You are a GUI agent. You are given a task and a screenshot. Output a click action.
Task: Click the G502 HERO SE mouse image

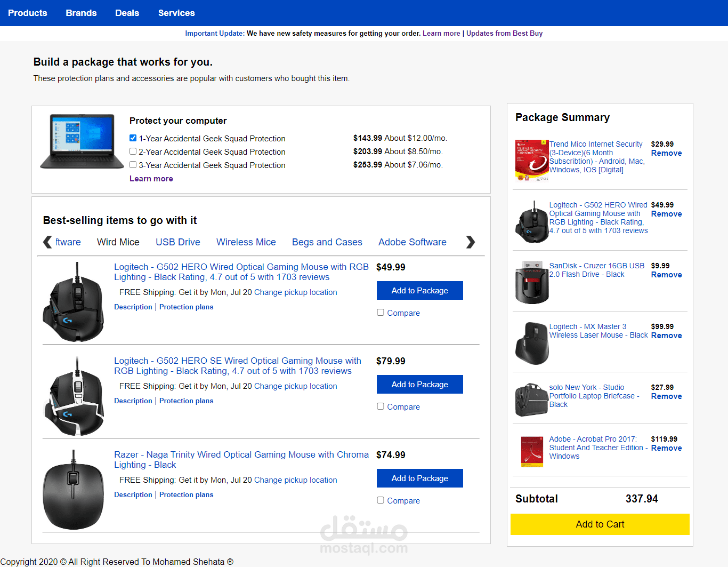coord(74,396)
